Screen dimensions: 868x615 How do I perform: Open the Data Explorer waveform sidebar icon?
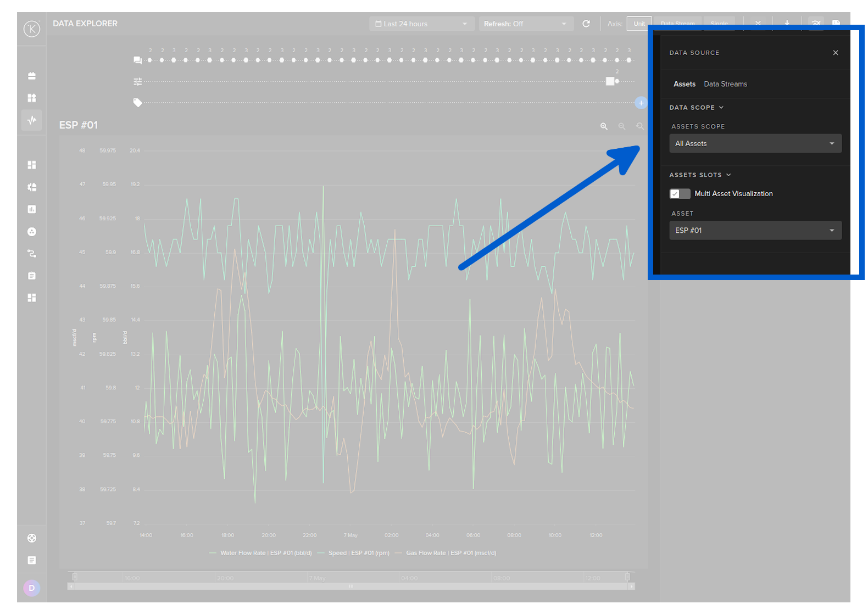pos(32,120)
